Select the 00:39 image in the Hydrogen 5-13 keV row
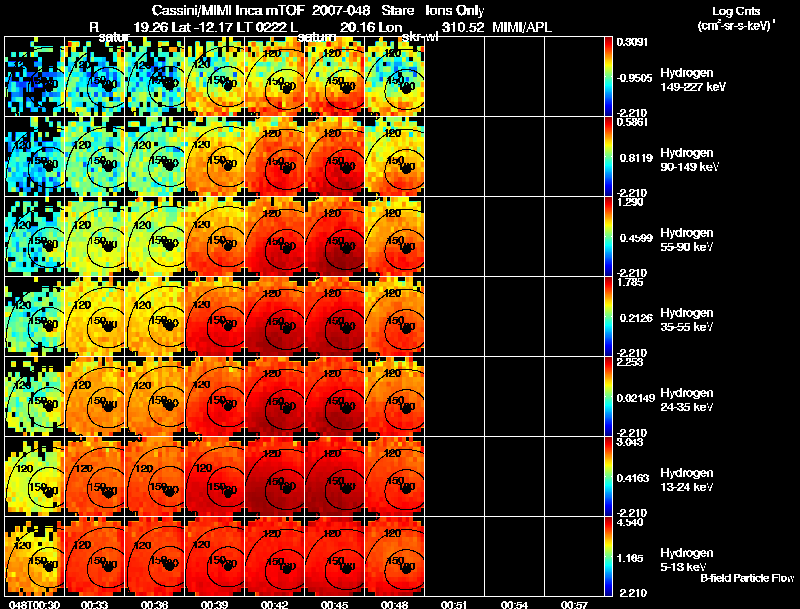This screenshot has height=609, width=800. (214, 556)
